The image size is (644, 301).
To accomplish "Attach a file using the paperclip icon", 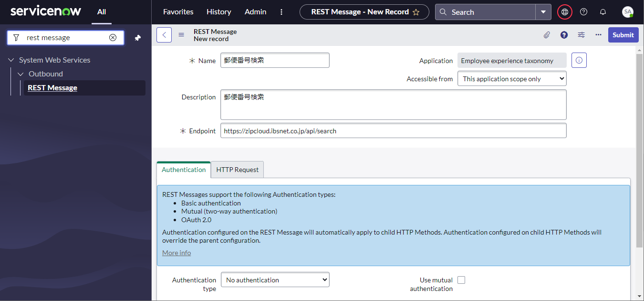I will tap(547, 34).
